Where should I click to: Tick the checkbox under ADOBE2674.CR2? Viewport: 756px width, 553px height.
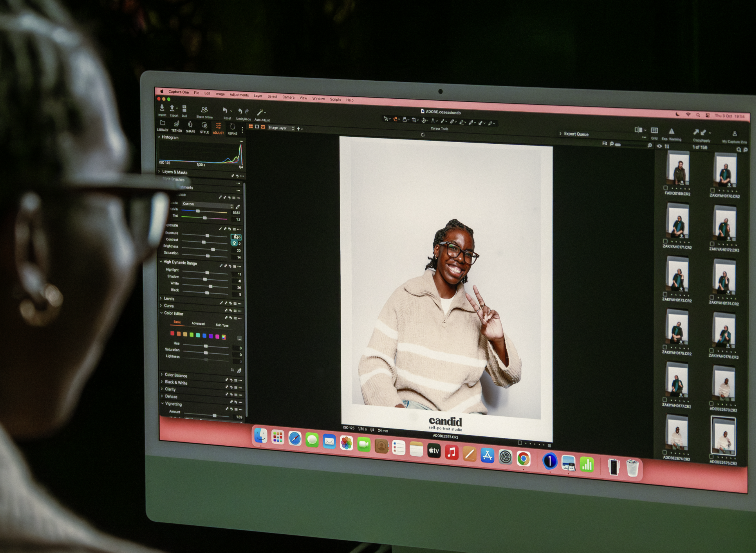(664, 452)
